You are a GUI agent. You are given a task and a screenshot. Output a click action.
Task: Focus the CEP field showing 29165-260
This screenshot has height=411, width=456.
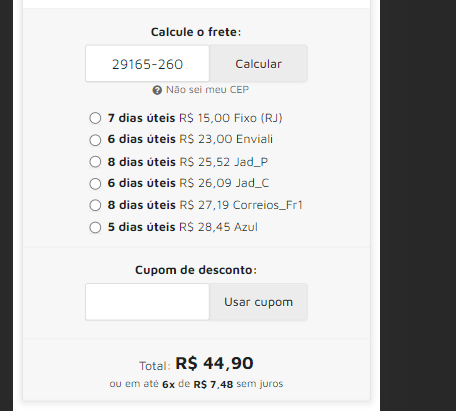pos(147,64)
